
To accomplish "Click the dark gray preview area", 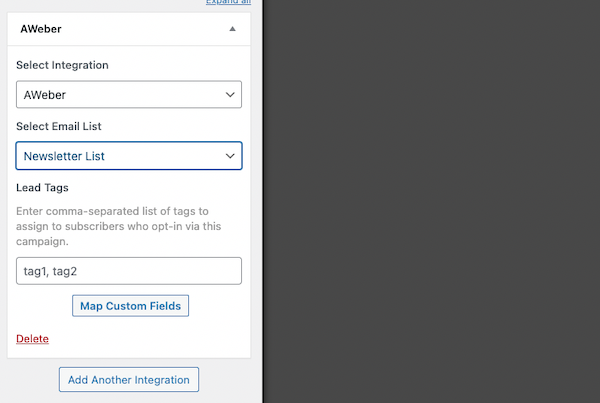I will pyautogui.click(x=430, y=200).
